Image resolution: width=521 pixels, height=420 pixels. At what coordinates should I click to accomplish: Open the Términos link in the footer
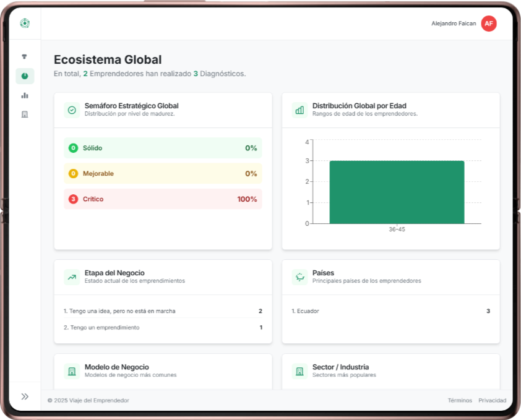[460, 400]
